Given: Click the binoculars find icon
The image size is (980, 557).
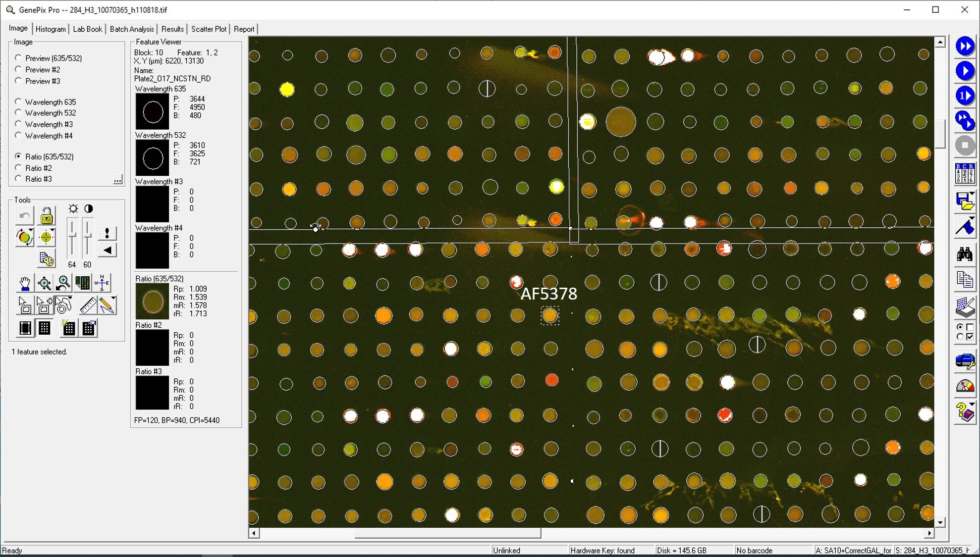Looking at the screenshot, I should point(964,254).
